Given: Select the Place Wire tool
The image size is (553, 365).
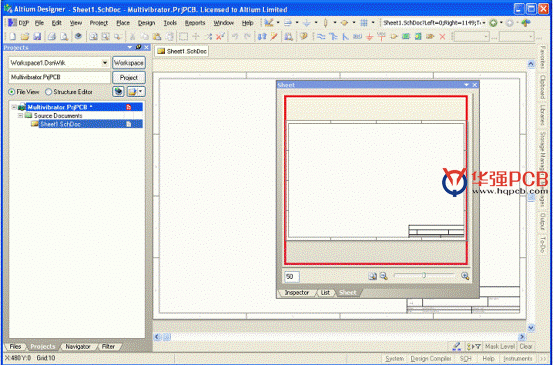Looking at the screenshot, I should pos(321,36).
